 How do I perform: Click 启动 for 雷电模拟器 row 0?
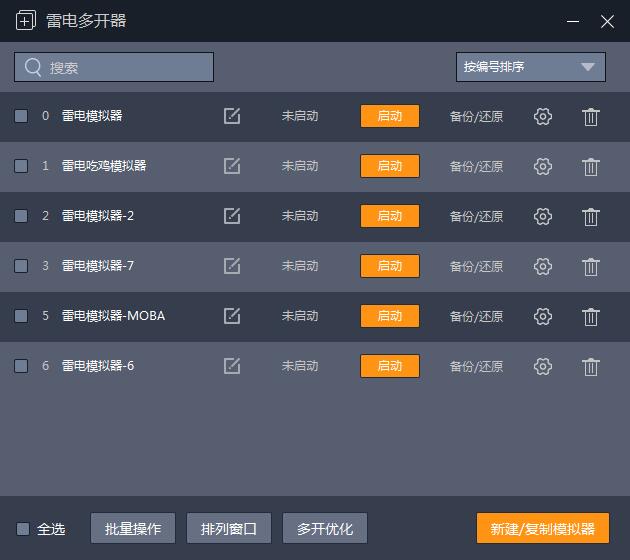390,116
